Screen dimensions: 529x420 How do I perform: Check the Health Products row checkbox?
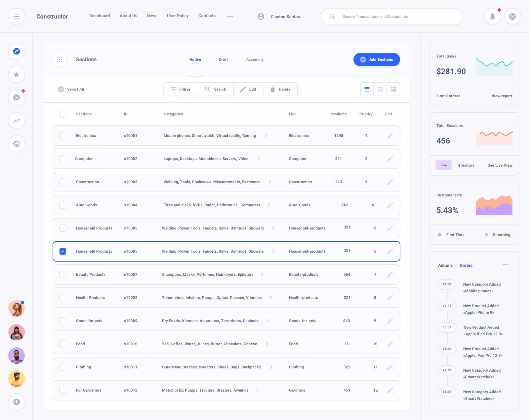[63, 298]
